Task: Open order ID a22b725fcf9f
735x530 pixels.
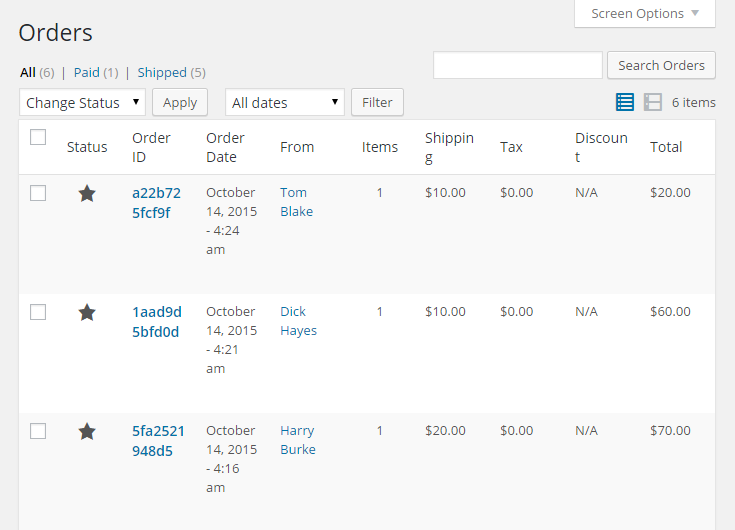Action: pos(156,202)
